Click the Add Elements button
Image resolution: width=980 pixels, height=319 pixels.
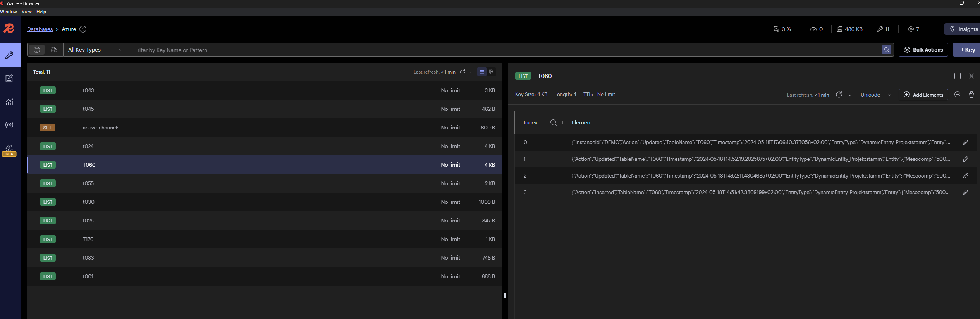[923, 95]
